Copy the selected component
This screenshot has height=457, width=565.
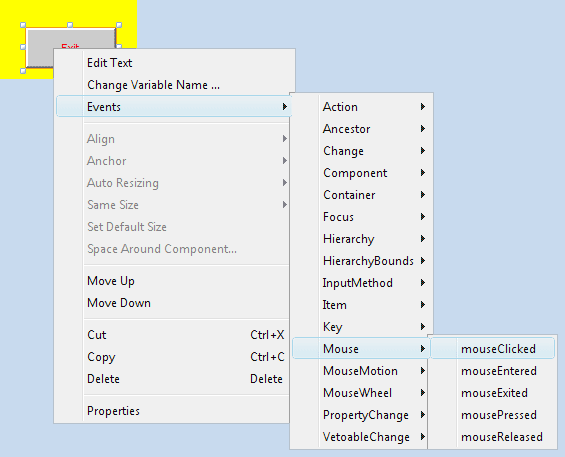173,356
